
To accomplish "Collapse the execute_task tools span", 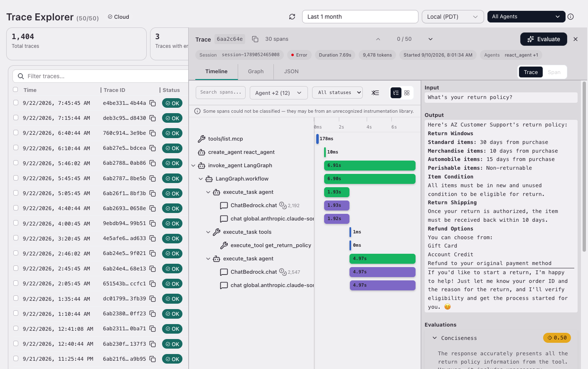I will (208, 232).
